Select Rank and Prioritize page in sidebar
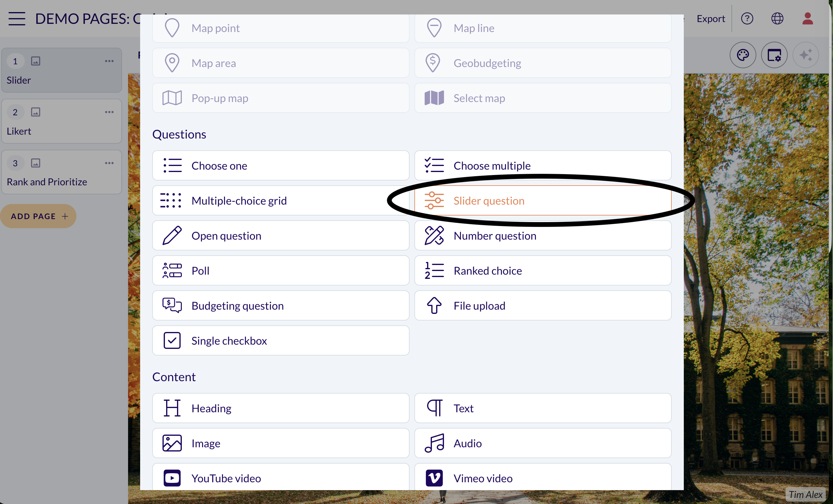The image size is (833, 504). (x=62, y=172)
